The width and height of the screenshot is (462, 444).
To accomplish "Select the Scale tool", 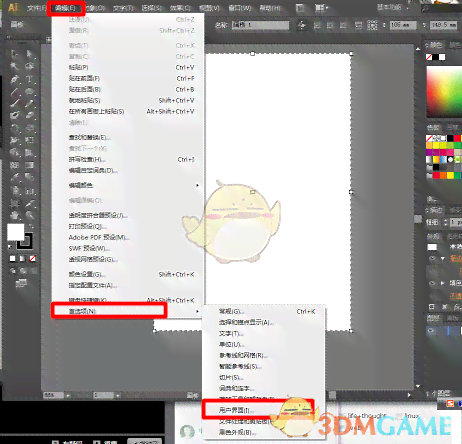I will [30, 128].
